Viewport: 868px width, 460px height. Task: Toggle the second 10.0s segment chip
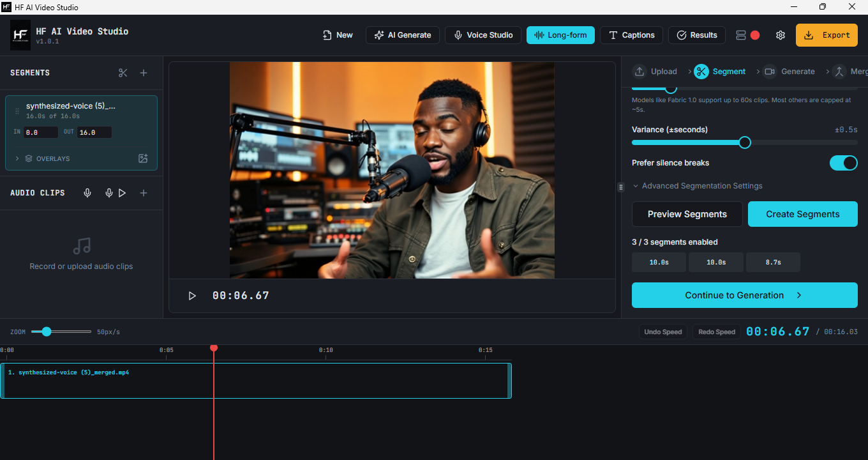pyautogui.click(x=716, y=263)
